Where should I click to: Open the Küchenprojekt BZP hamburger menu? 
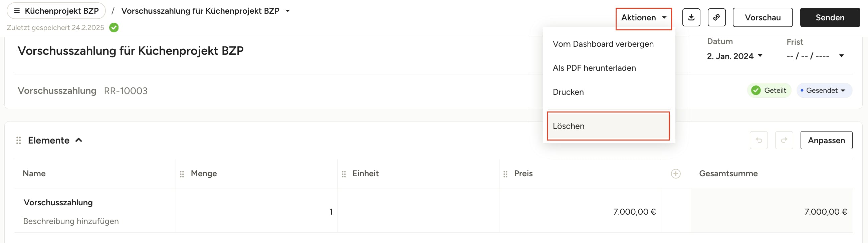[x=17, y=11]
